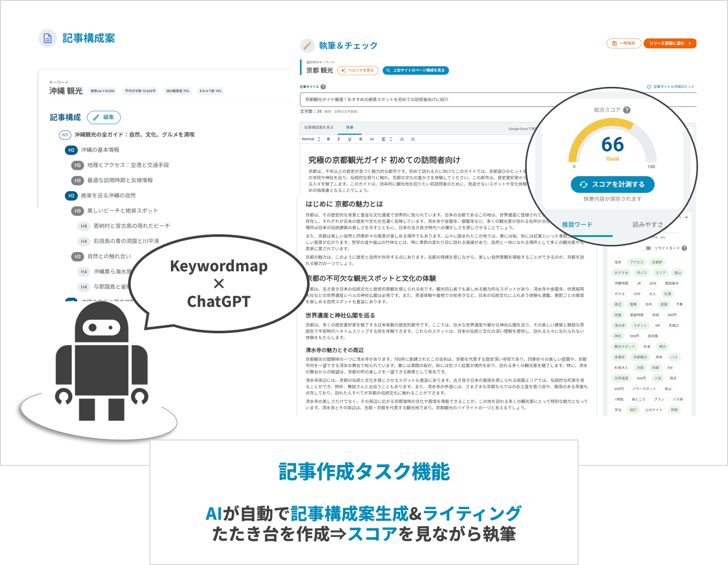Select H1 title 沖縄観光の全ガイド
The image size is (728, 565).
(134, 135)
